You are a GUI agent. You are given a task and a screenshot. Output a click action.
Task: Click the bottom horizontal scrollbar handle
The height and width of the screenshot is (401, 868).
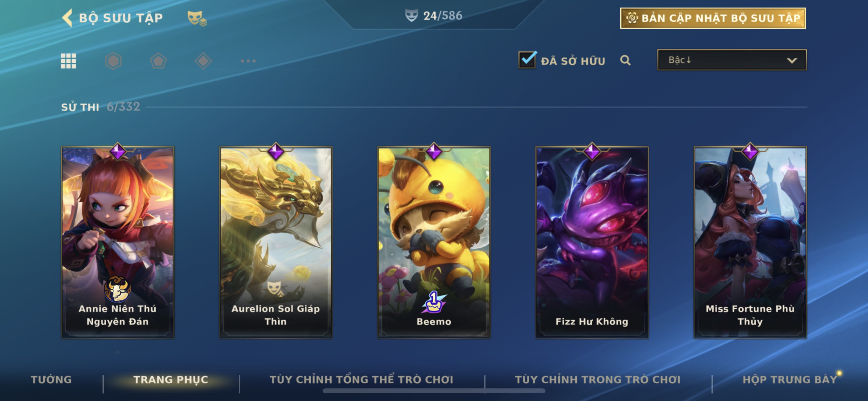[x=434, y=391]
